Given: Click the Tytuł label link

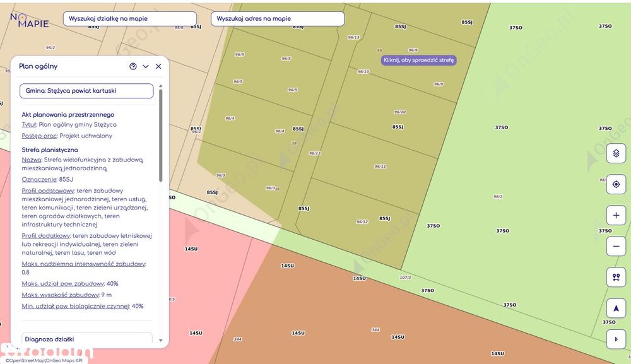Looking at the screenshot, I should point(29,125).
